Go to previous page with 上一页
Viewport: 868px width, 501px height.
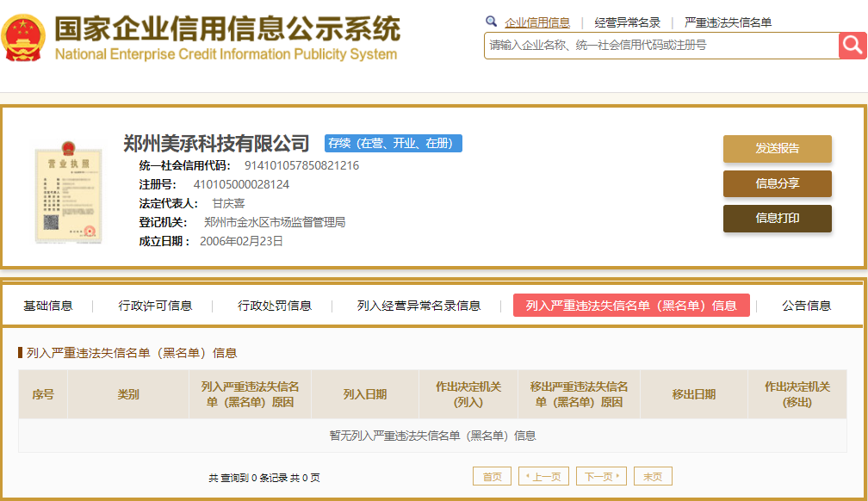point(543,476)
